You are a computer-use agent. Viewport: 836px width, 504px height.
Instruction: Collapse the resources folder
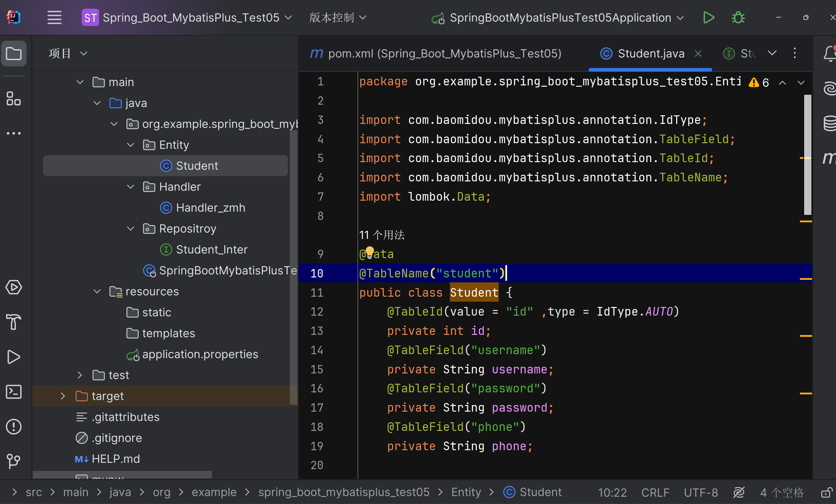click(97, 292)
